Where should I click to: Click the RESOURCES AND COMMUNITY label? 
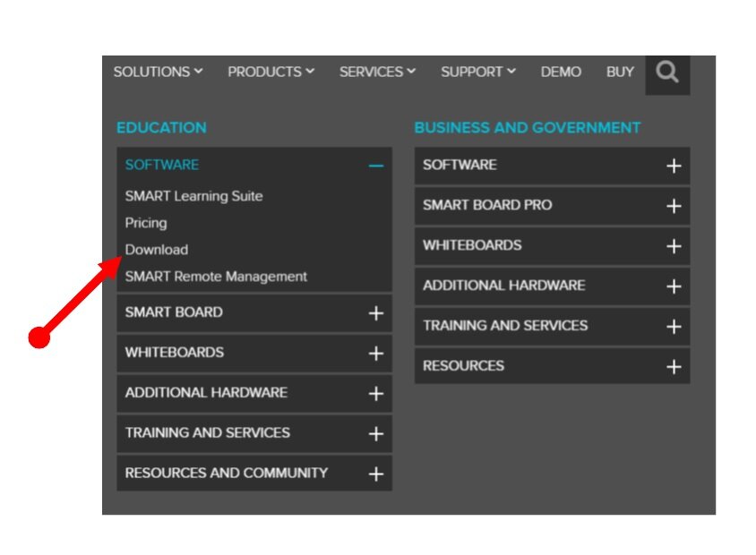point(227,474)
